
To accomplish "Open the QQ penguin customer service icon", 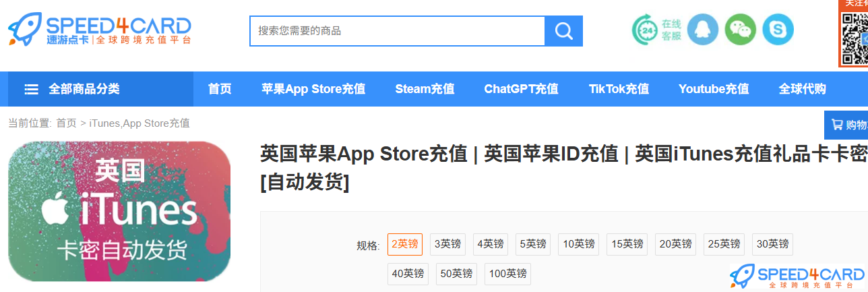I will [703, 30].
